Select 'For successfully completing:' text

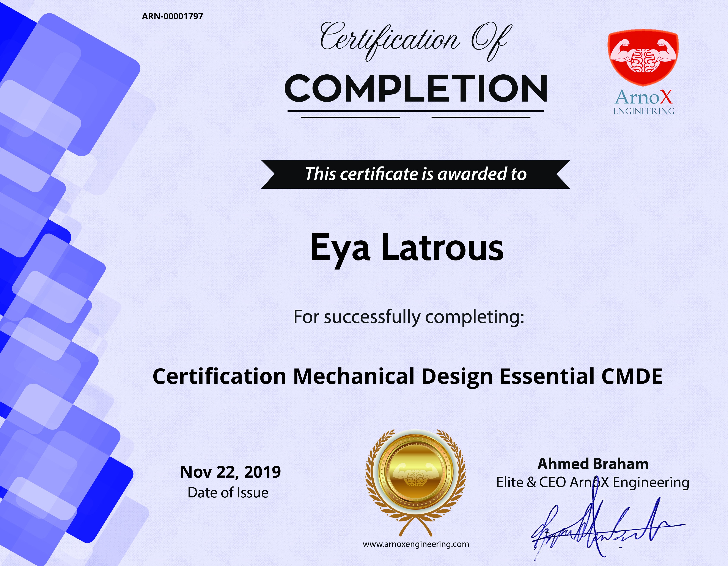click(409, 317)
